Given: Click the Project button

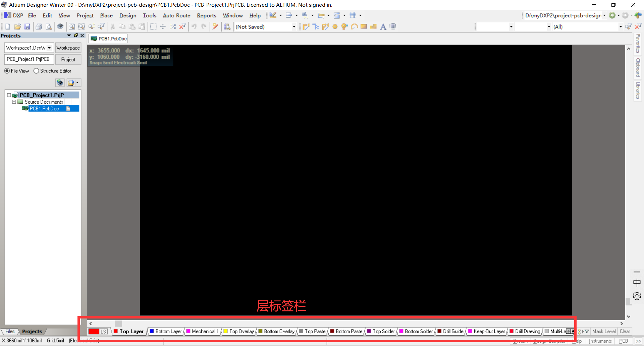Looking at the screenshot, I should pos(68,59).
